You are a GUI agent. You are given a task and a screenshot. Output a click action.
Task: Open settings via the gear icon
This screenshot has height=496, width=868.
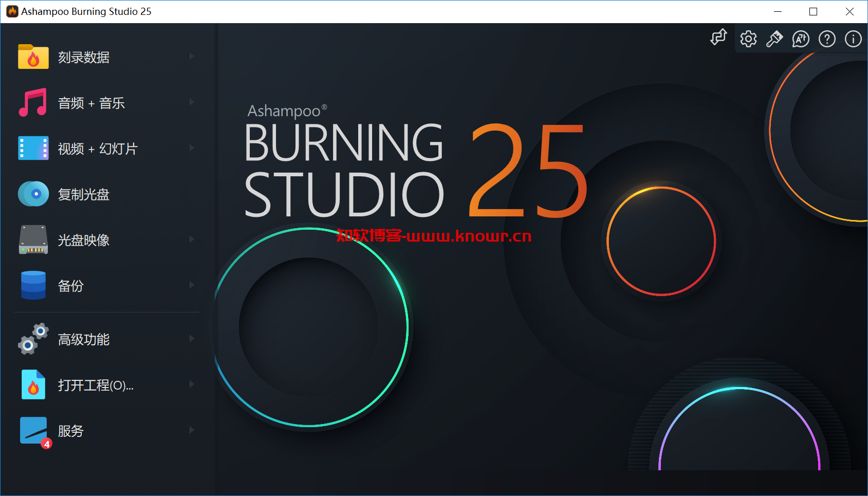748,39
